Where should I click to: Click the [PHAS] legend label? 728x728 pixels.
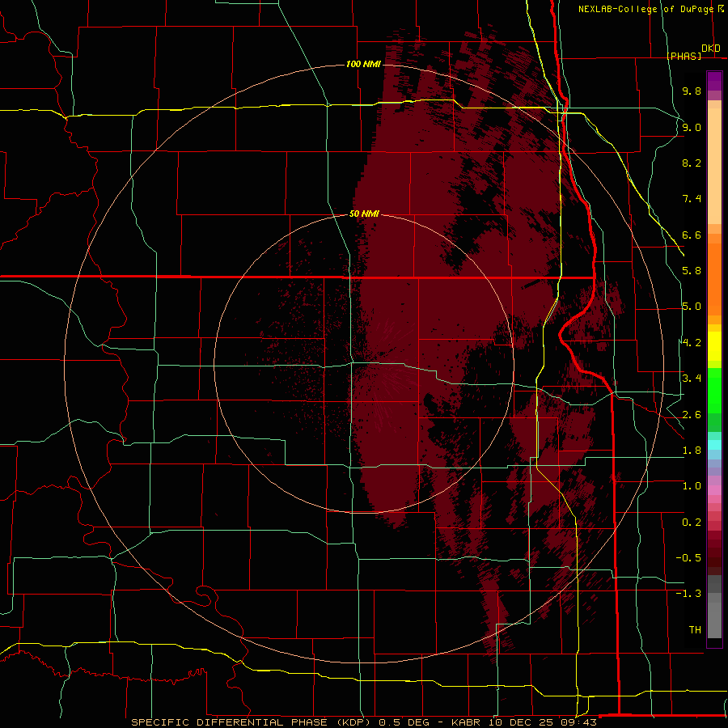tap(684, 56)
